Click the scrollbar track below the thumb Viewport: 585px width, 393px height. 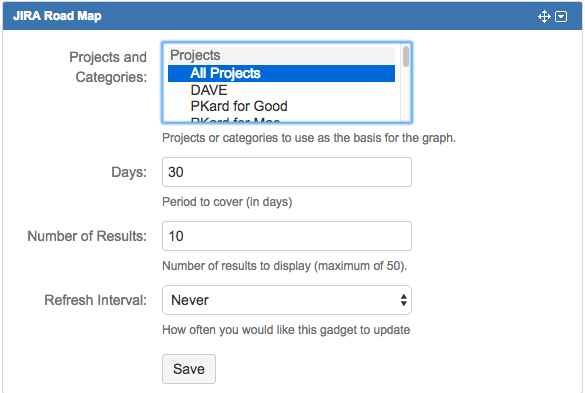point(406,95)
